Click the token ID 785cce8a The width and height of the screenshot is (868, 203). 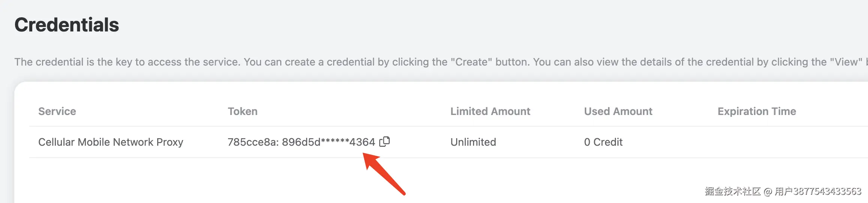tap(252, 142)
